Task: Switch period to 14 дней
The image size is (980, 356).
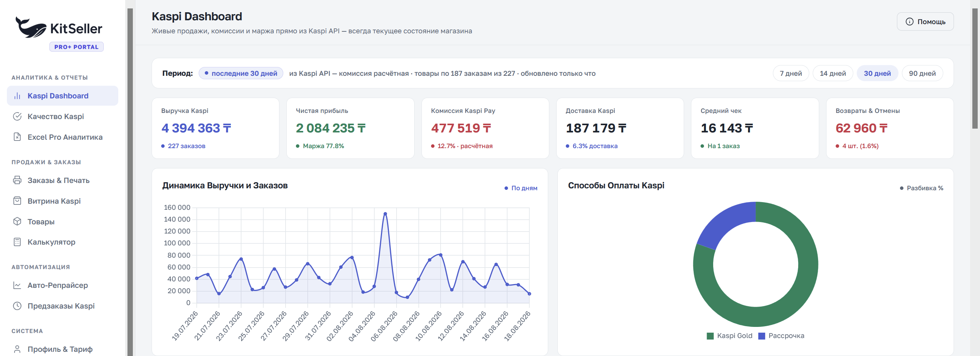Action: [833, 73]
